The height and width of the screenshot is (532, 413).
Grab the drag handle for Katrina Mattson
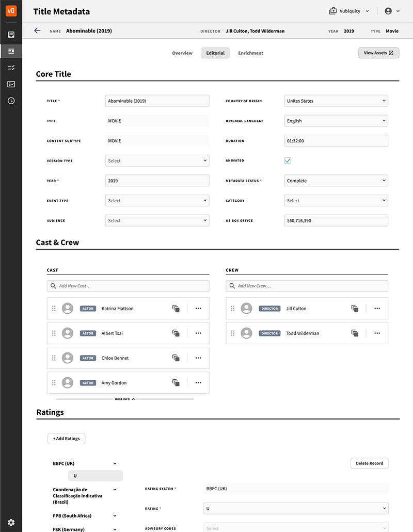pos(54,309)
